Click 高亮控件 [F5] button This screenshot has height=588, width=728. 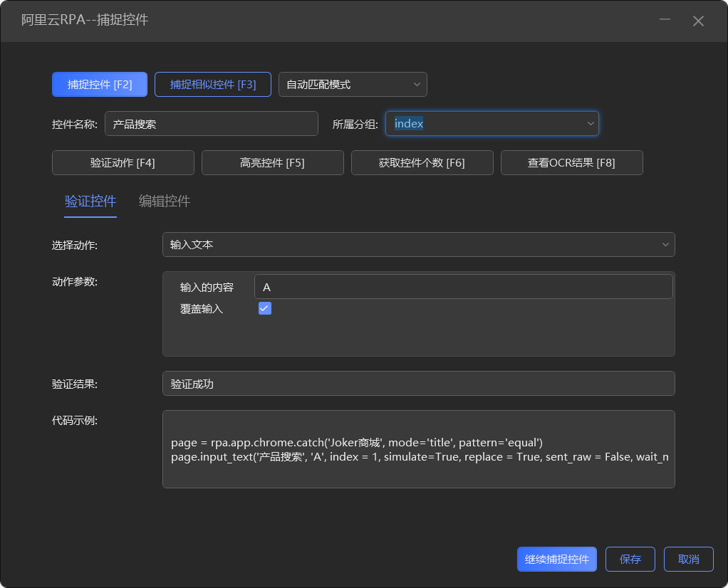coord(273,163)
